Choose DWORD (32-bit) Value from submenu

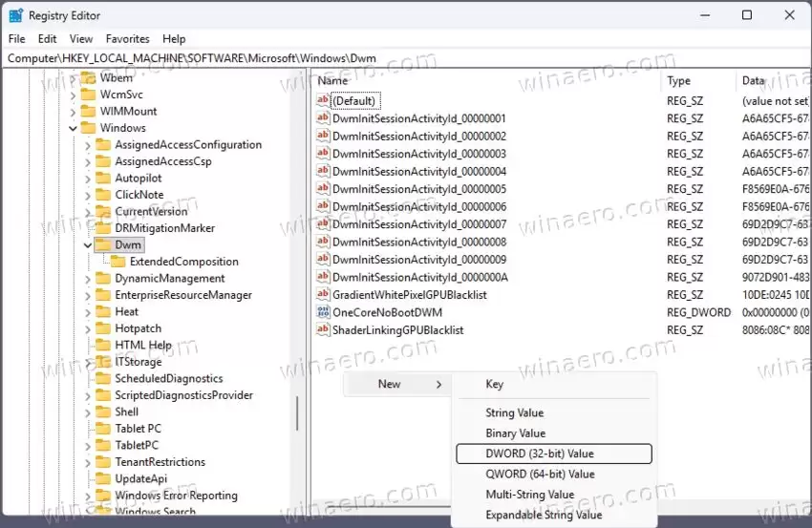(x=553, y=454)
